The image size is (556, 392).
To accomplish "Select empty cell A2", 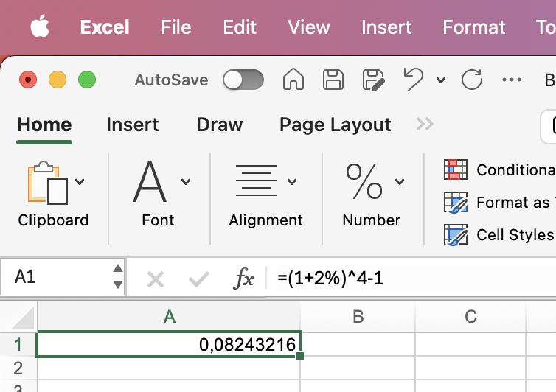I will tap(169, 368).
